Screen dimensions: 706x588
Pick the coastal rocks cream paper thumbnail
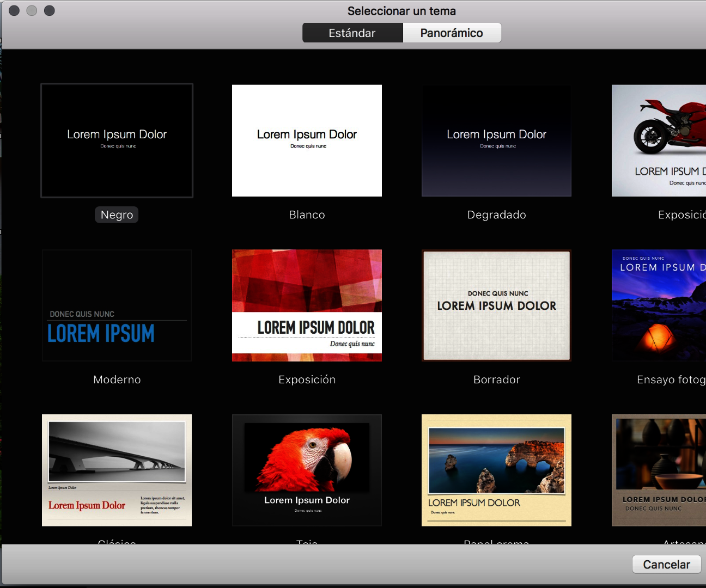(x=496, y=470)
